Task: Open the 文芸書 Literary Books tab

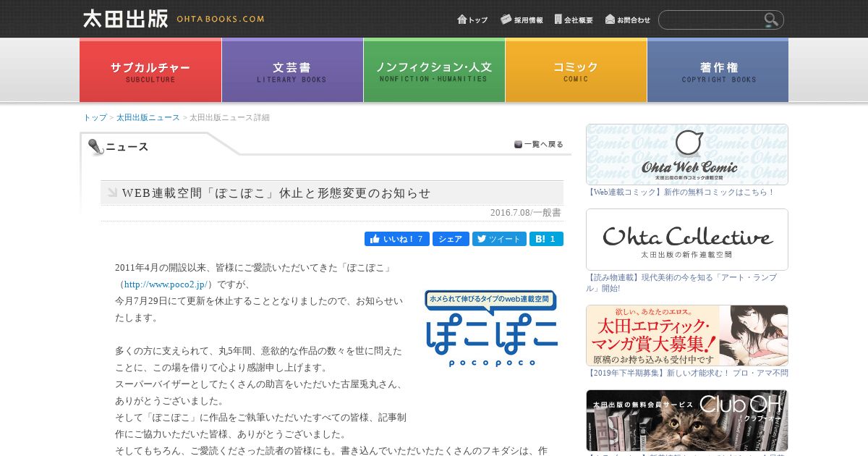Action: coord(292,70)
